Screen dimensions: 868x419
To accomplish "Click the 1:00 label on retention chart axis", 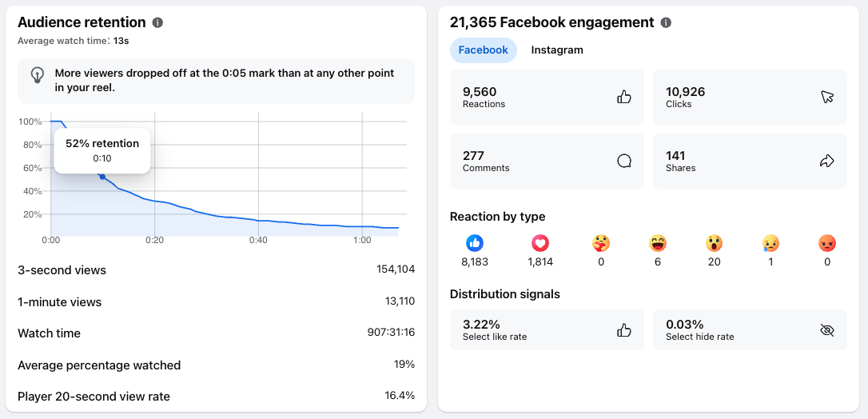I will click(x=362, y=240).
